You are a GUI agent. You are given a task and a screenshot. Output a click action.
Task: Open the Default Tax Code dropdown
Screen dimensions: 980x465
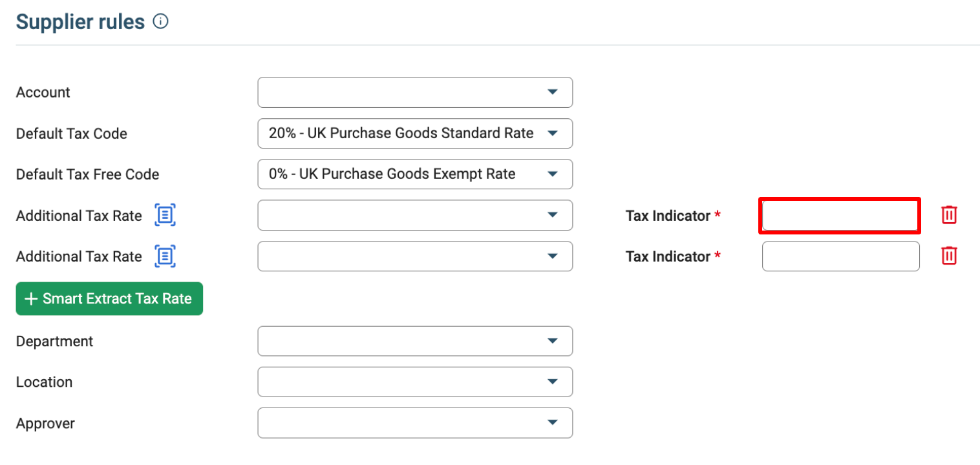click(415, 133)
